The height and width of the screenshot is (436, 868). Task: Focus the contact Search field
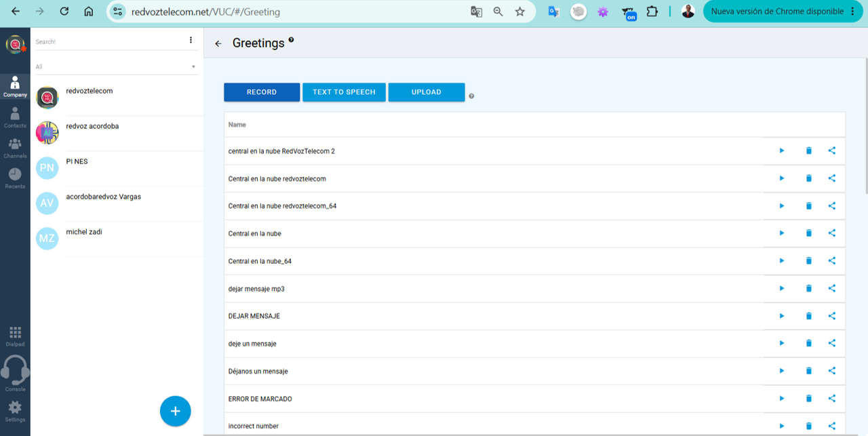[108, 41]
